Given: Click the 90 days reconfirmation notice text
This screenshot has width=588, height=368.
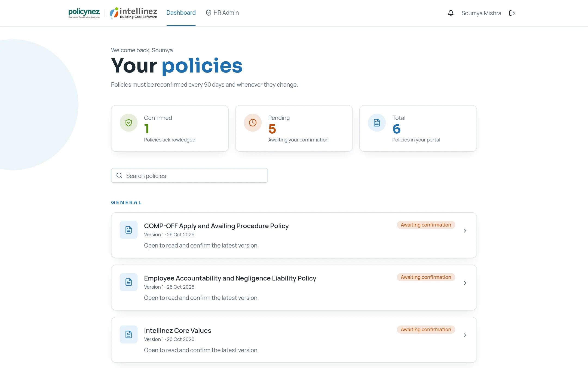Looking at the screenshot, I should click(204, 85).
